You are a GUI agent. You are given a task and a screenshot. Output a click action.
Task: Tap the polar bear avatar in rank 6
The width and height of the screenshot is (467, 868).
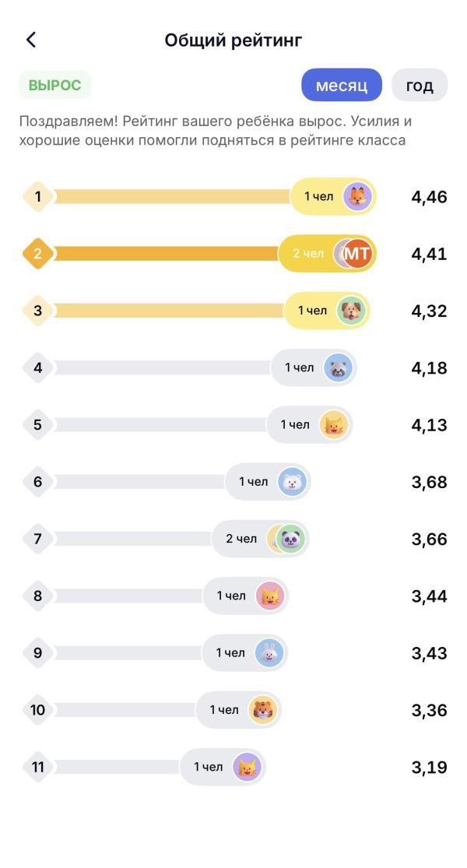(292, 482)
